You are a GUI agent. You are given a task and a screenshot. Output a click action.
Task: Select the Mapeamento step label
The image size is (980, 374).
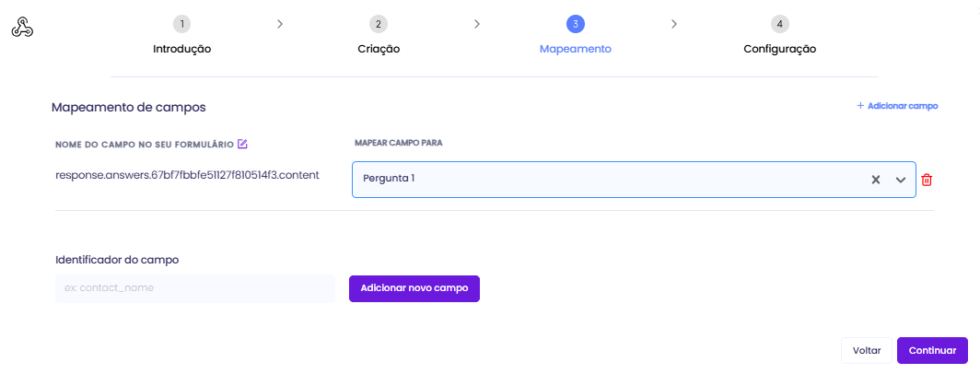pyautogui.click(x=576, y=49)
